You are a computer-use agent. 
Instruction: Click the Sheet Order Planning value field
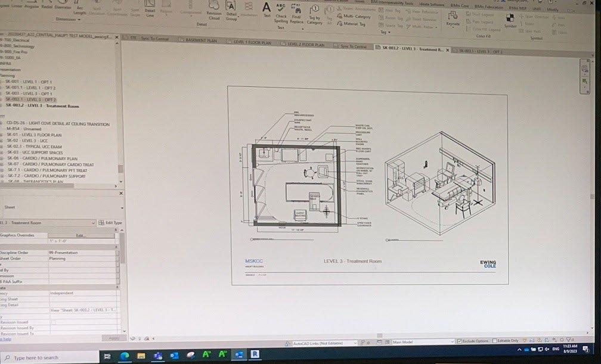[x=82, y=259]
